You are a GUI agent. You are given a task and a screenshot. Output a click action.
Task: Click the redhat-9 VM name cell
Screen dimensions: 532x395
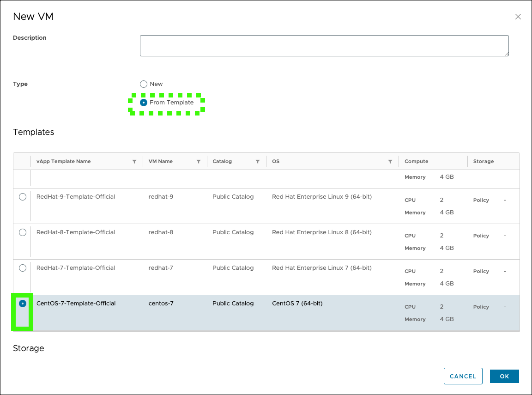pyautogui.click(x=161, y=197)
